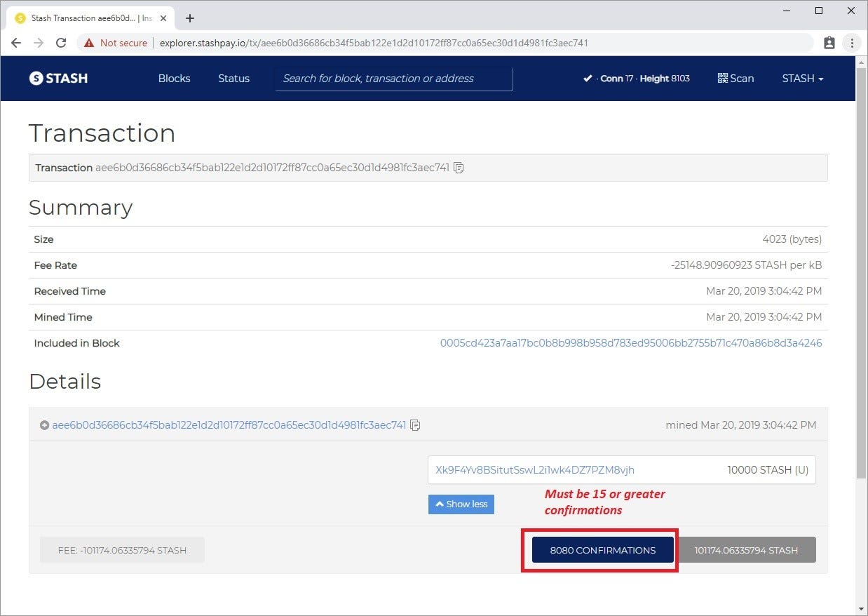Click the scrollbar down arrow
This screenshot has width=868, height=616.
(862, 608)
